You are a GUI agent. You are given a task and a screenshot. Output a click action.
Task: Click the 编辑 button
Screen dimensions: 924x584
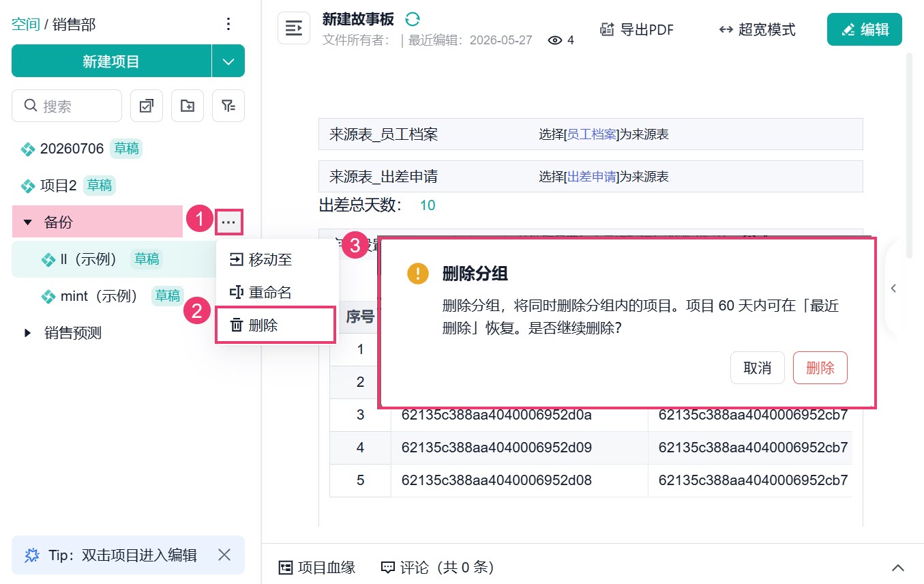pyautogui.click(x=864, y=29)
